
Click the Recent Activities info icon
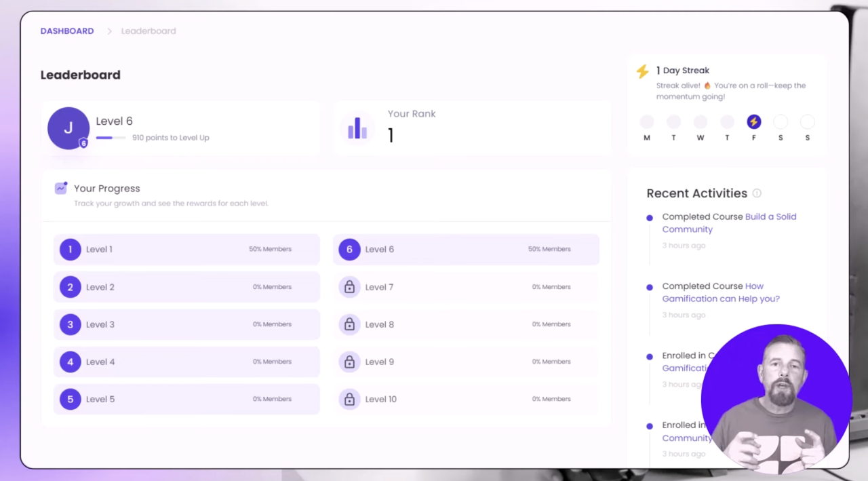pyautogui.click(x=757, y=193)
